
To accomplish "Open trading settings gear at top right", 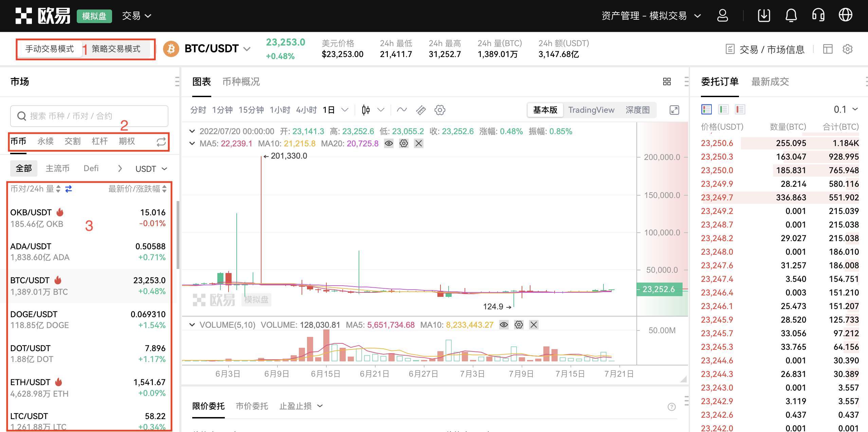I will coord(848,49).
